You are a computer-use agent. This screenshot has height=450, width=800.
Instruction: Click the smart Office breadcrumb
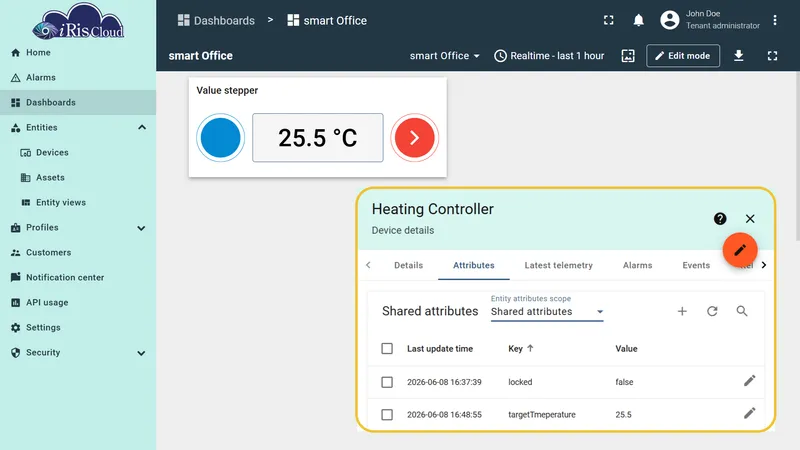pos(327,20)
